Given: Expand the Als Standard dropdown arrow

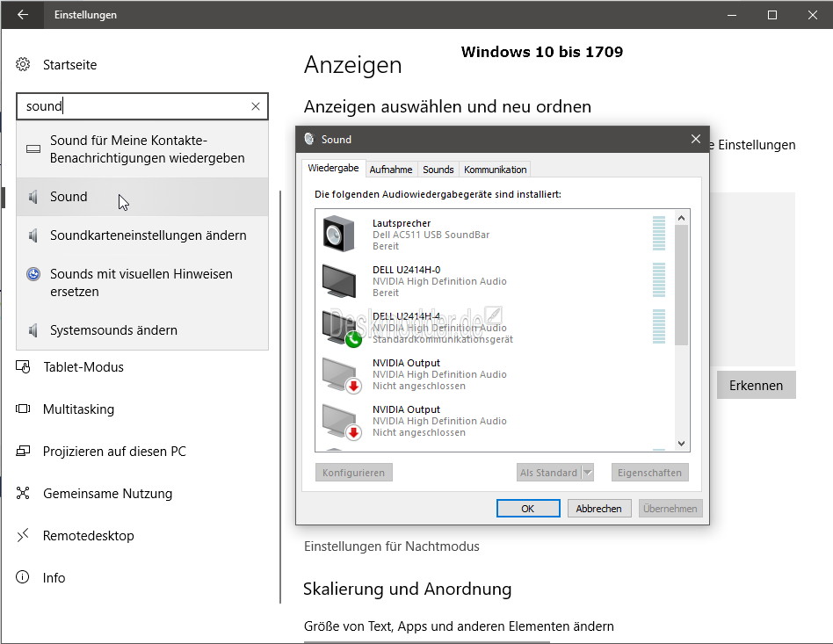Looking at the screenshot, I should click(x=588, y=473).
